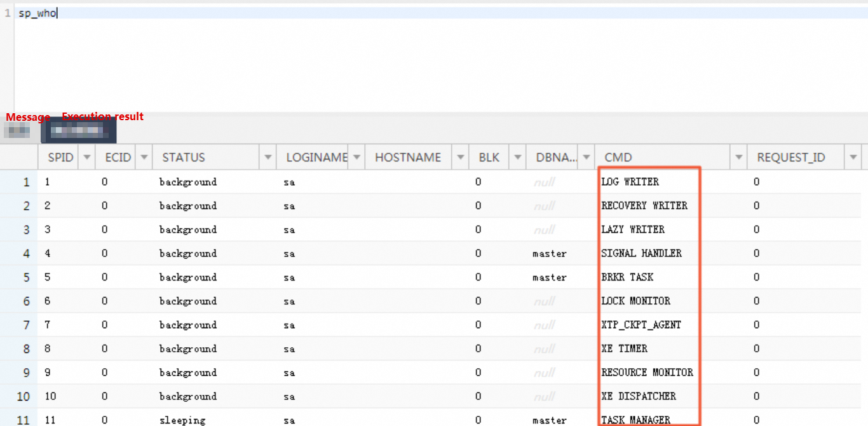Select master DBNAME cell in BRKR TASK row
868x426 pixels.
click(x=560, y=277)
